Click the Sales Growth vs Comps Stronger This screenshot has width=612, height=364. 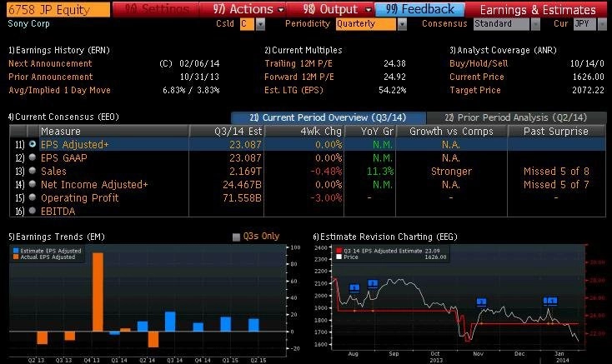(x=451, y=171)
